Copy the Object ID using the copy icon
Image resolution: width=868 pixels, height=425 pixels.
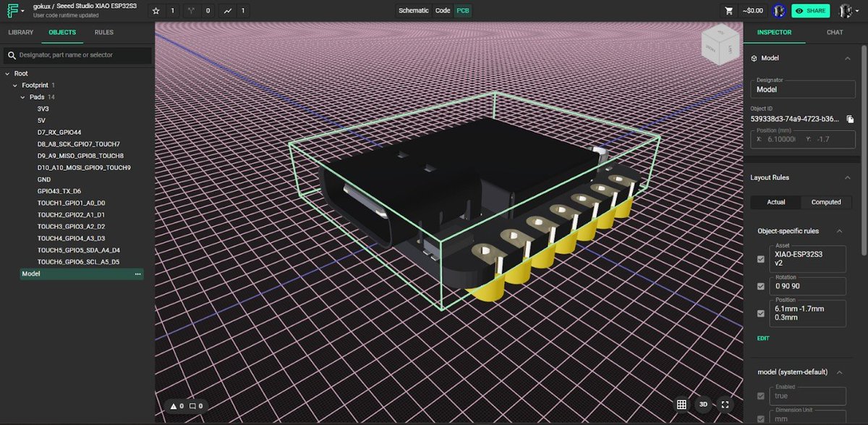[851, 120]
